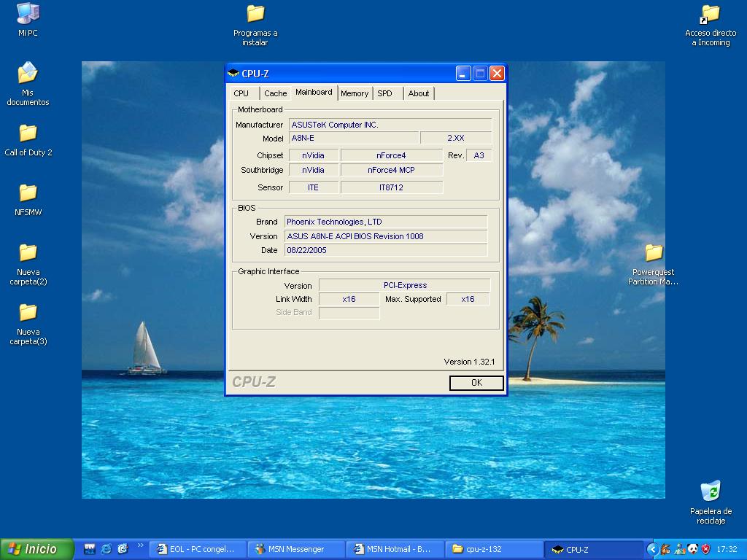
Task: Click the Version 1.32.1 text
Action: (469, 362)
